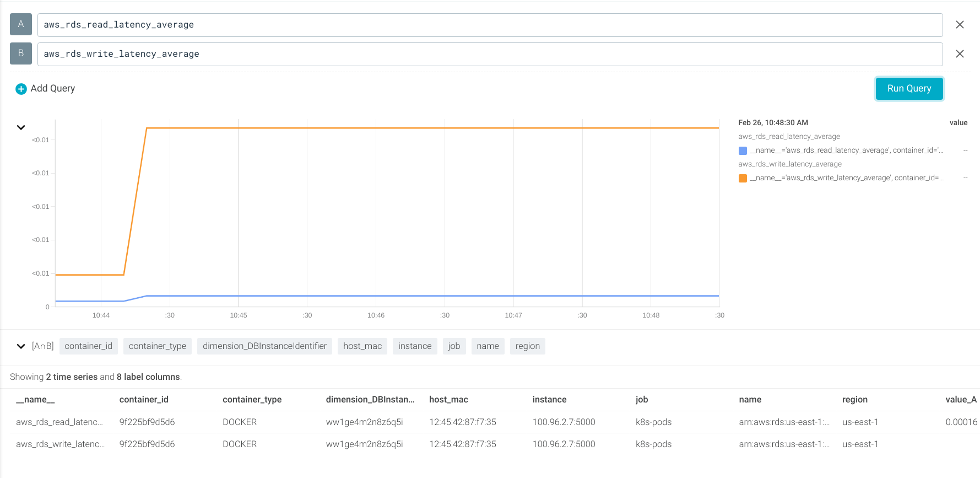This screenshot has width=980, height=478.
Task: Click the Feb 26, 10:48:30 AM timestamp
Action: (773, 123)
